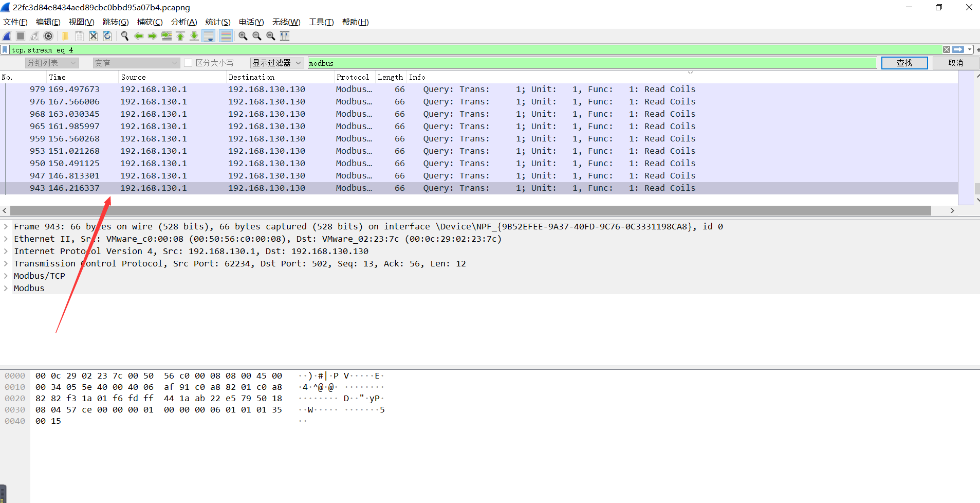Screen dimensions: 980x503
Task: Click the modbus search input field
Action: pos(592,63)
